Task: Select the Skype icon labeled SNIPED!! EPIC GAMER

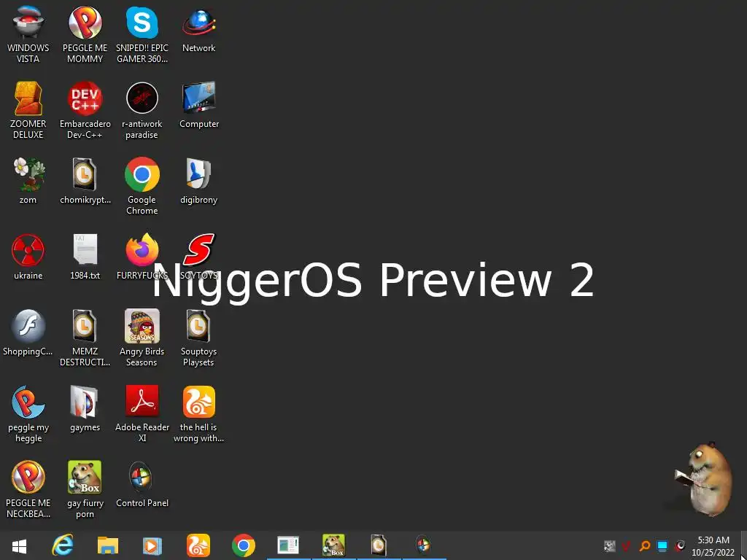Action: [x=142, y=34]
